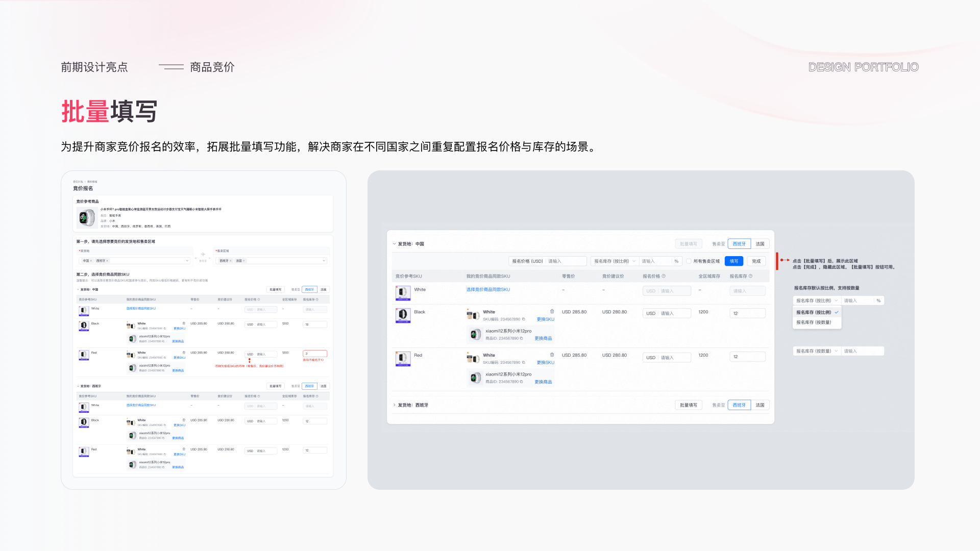Open the annotation's 报名库存 (按数量) dropdown

tap(817, 351)
